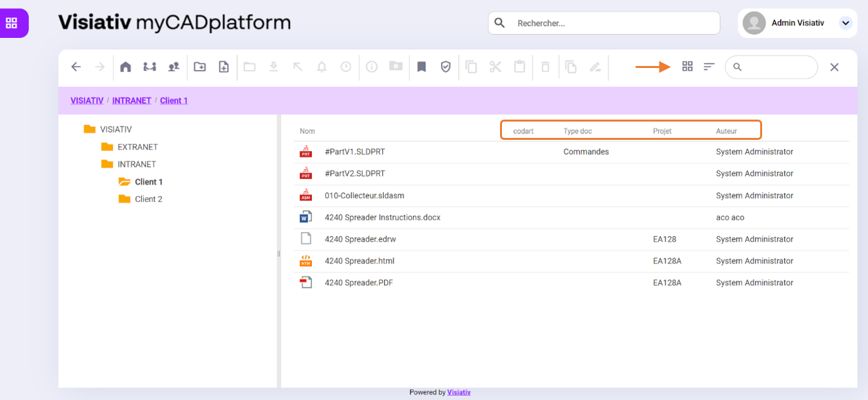Click the back arrow in toolbar

[x=76, y=67]
